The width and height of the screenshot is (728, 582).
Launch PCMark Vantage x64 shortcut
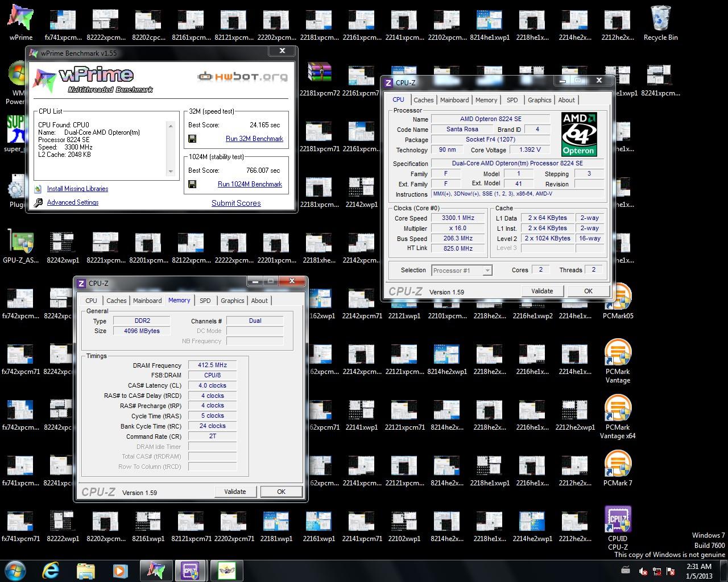pos(618,417)
